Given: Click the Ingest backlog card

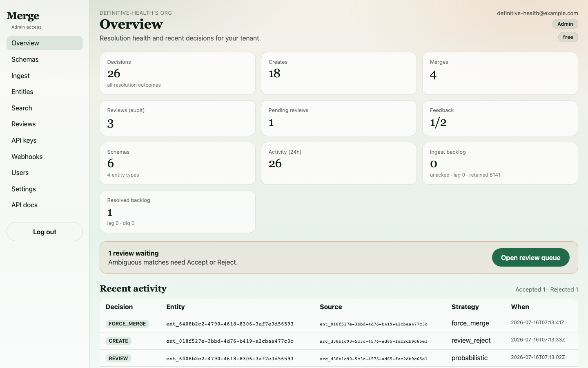Looking at the screenshot, I should coord(500,164).
